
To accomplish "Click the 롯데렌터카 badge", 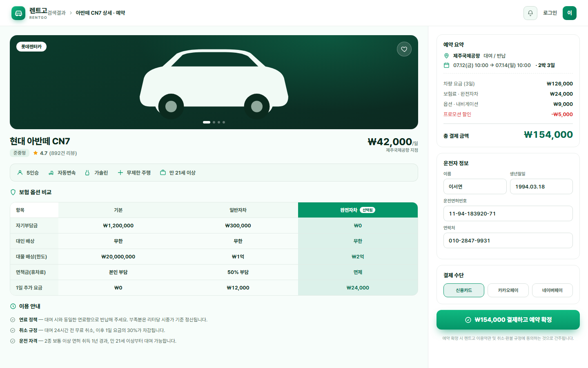I will click(31, 47).
